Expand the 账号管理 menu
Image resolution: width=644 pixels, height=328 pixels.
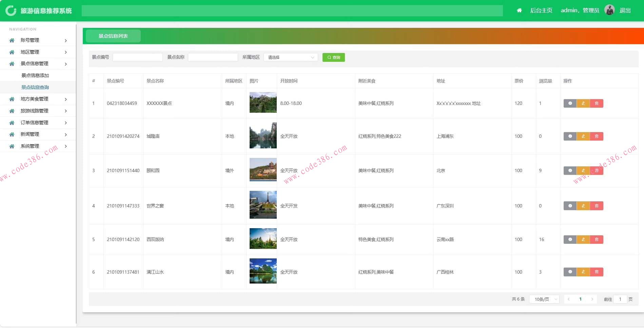pos(38,40)
